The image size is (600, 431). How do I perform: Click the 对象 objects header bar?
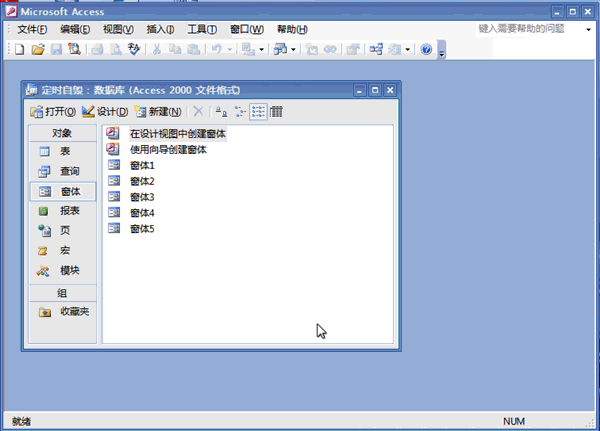63,133
